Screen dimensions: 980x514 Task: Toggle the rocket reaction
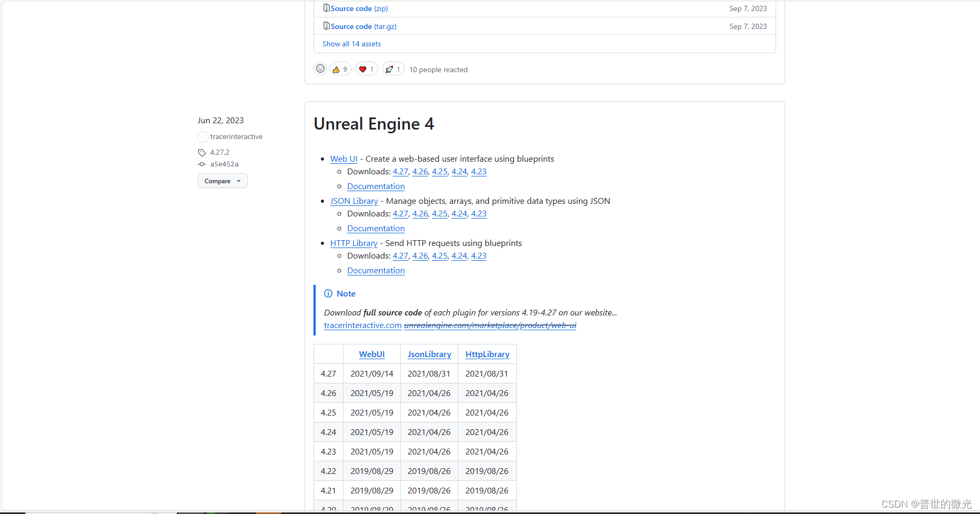(x=393, y=69)
